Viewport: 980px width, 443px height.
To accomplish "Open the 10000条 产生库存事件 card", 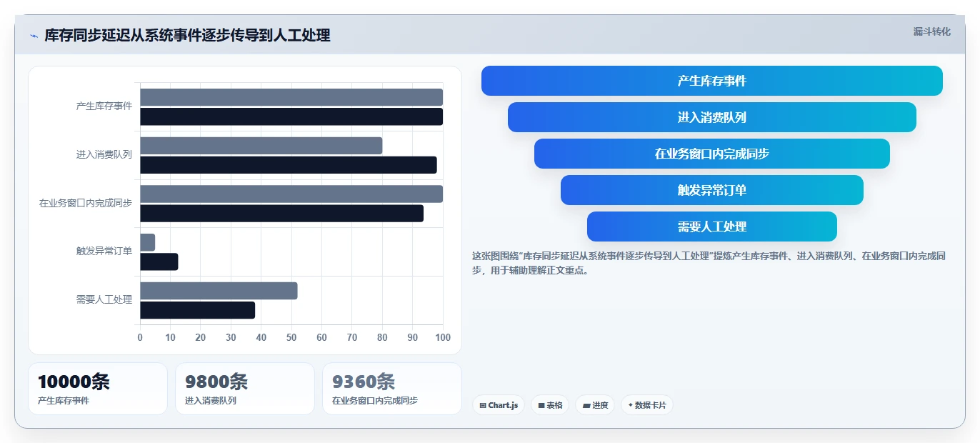I will (x=98, y=389).
